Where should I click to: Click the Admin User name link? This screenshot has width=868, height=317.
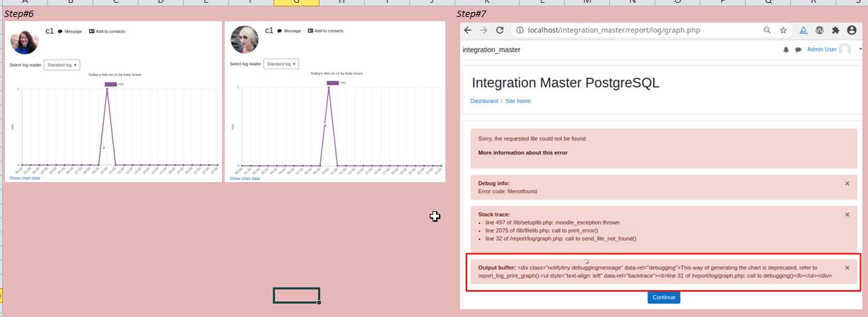click(x=821, y=50)
